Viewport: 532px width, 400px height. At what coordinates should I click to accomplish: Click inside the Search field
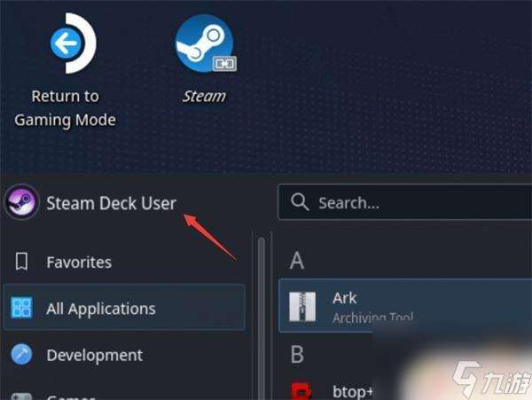(405, 202)
